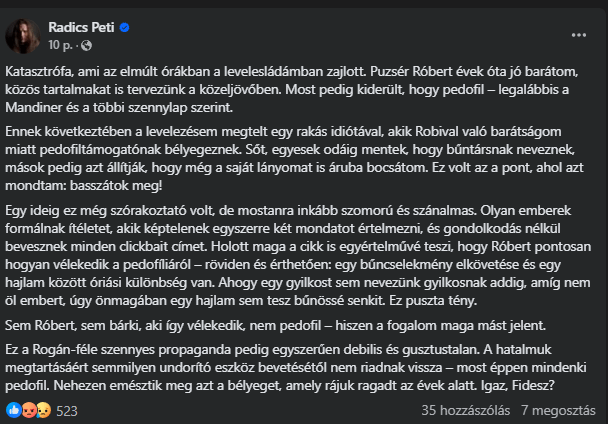The height and width of the screenshot is (424, 608).
Task: Click the globe public audience icon
Action: (x=86, y=46)
